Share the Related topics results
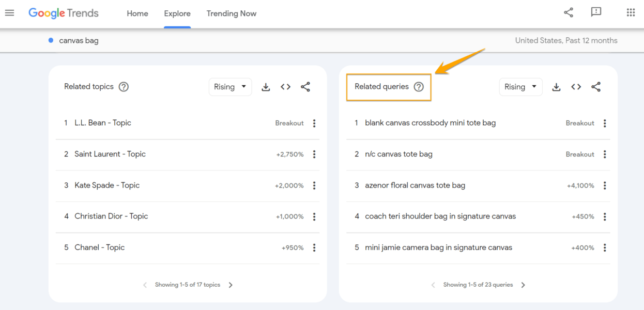Image resolution: width=644 pixels, height=310 pixels. pos(305,87)
